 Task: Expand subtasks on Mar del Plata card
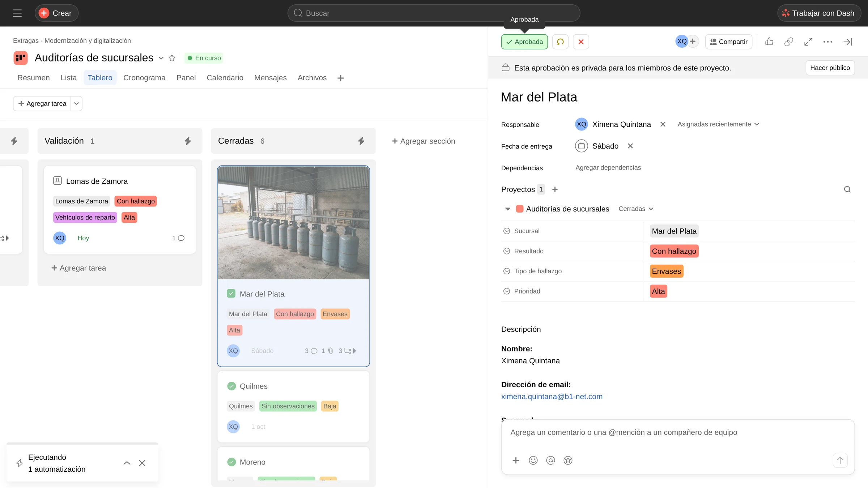pyautogui.click(x=348, y=351)
